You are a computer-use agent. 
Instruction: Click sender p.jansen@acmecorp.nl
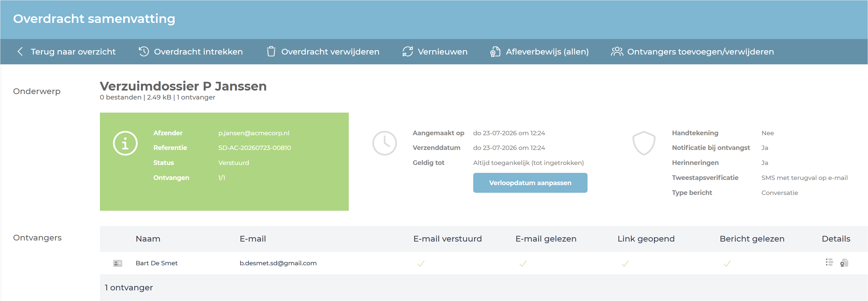[254, 133]
